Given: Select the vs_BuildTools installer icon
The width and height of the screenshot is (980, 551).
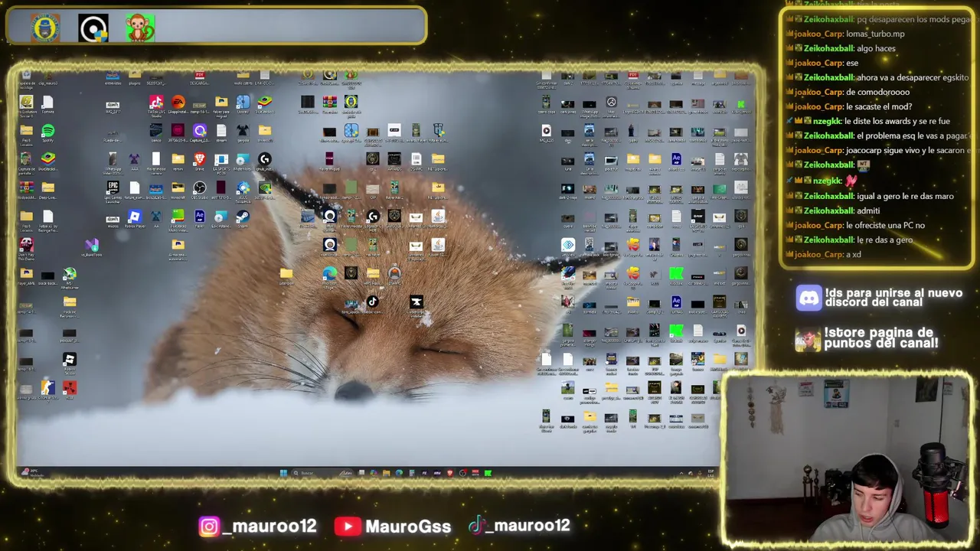Looking at the screenshot, I should (91, 245).
